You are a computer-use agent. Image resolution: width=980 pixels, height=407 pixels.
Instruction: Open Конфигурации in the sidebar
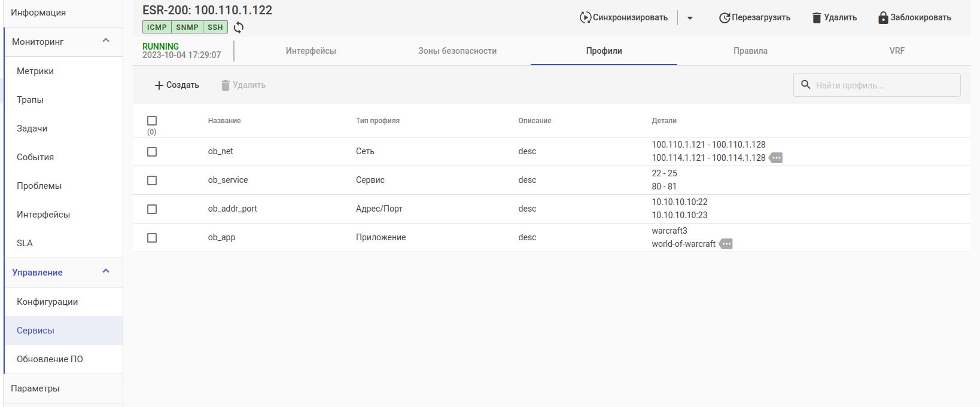coord(47,302)
